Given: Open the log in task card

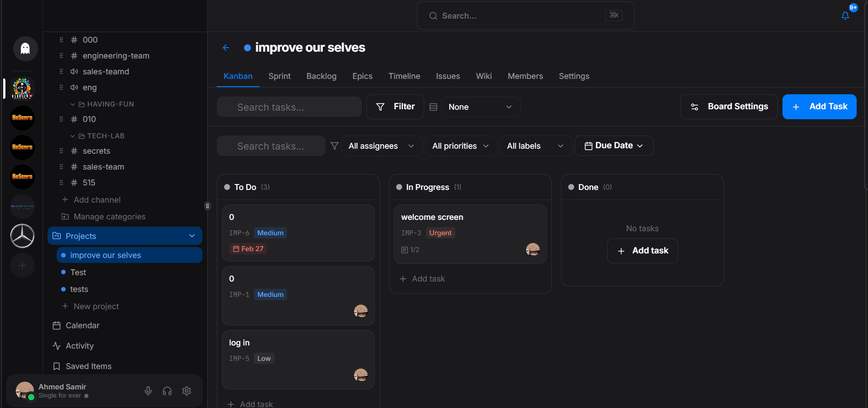Looking at the screenshot, I should [298, 359].
